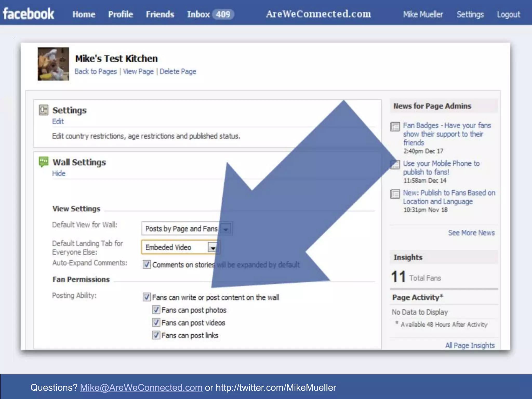This screenshot has width=532, height=399.
Task: Uncheck Fans can post videos option
Action: pos(156,322)
